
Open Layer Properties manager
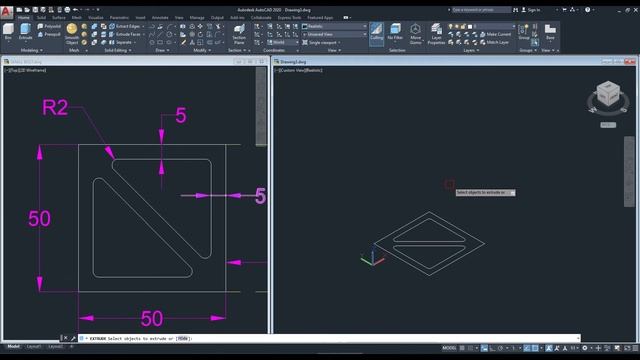436,34
